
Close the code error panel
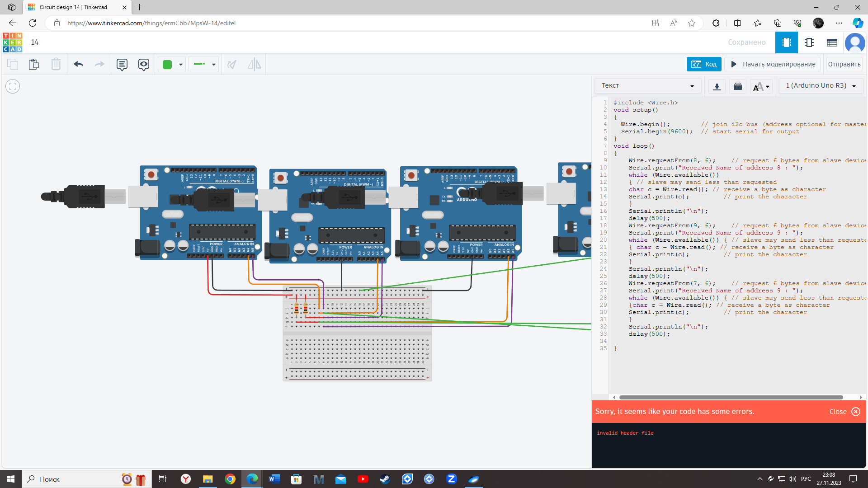tap(844, 411)
